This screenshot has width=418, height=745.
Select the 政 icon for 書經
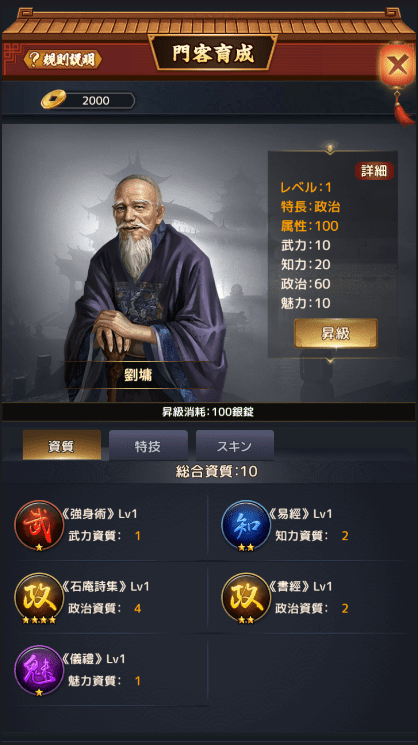pyautogui.click(x=246, y=597)
